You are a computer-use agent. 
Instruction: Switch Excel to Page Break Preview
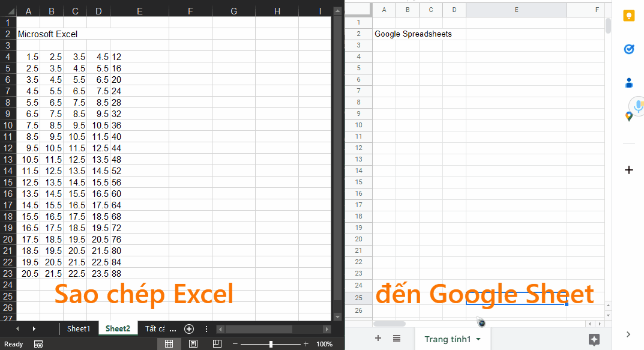pyautogui.click(x=217, y=344)
